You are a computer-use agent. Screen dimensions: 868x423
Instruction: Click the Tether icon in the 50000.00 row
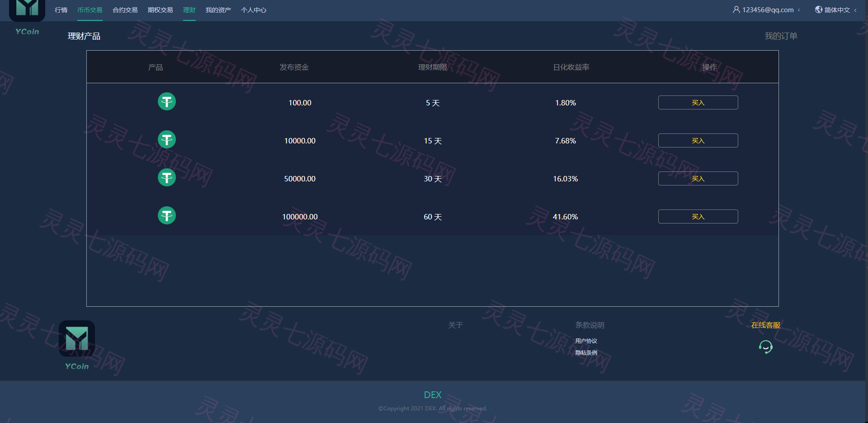click(167, 177)
